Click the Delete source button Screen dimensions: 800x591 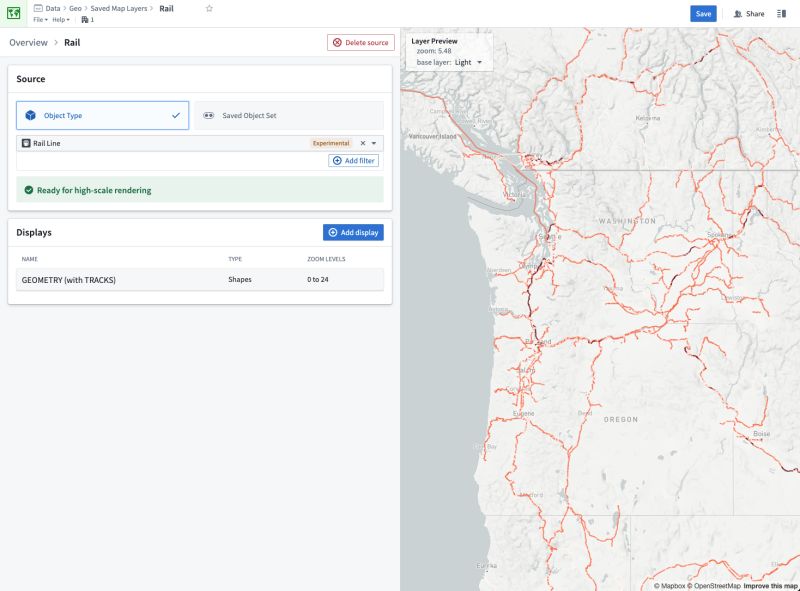tap(363, 42)
